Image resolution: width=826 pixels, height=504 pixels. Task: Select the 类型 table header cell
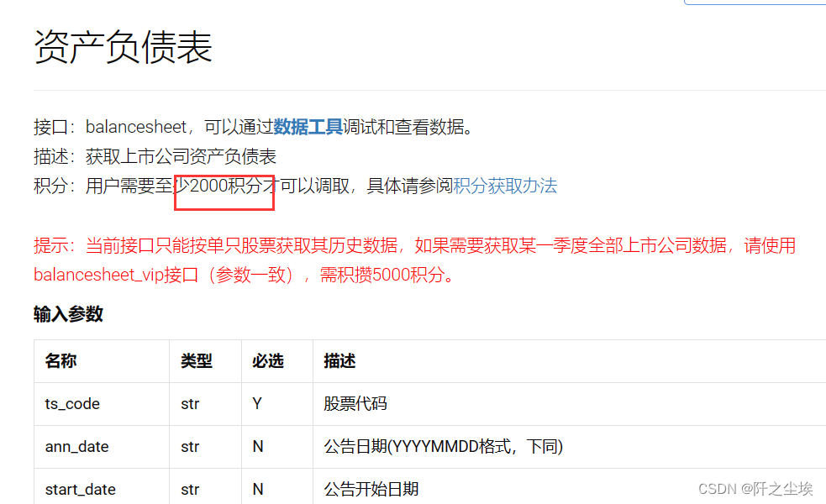190,360
